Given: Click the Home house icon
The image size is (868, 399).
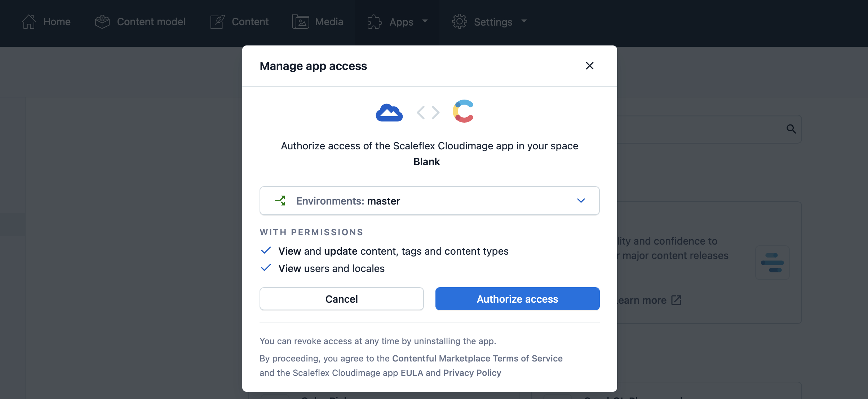Looking at the screenshot, I should (29, 22).
